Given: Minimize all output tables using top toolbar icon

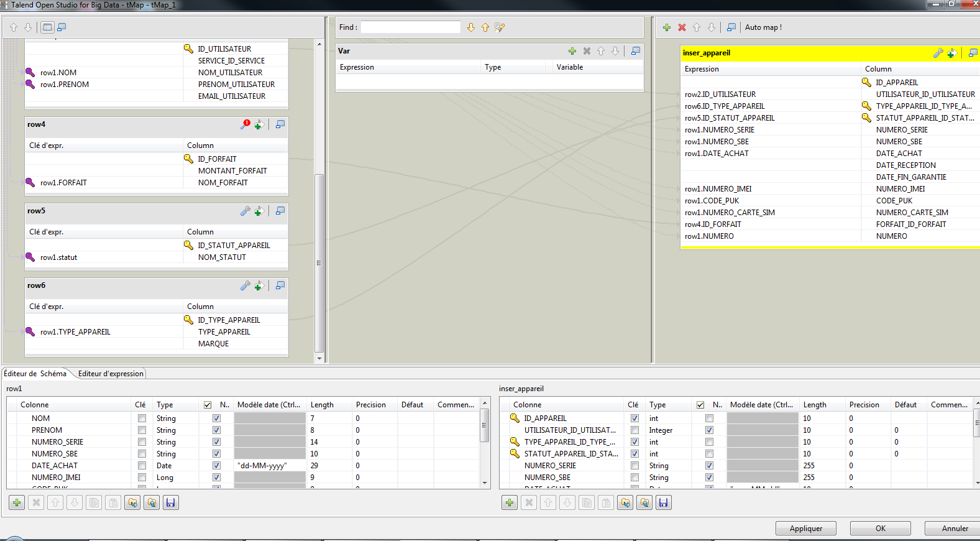Looking at the screenshot, I should pyautogui.click(x=731, y=27).
